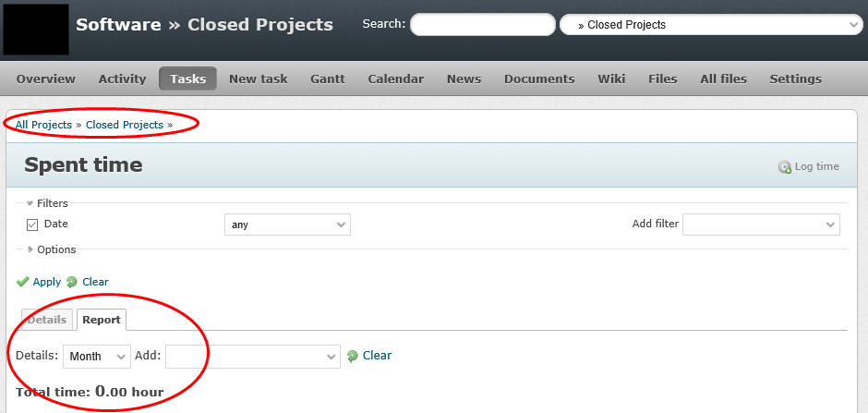The height and width of the screenshot is (413, 868).
Task: Open the Details Month dropdown
Action: pos(97,357)
